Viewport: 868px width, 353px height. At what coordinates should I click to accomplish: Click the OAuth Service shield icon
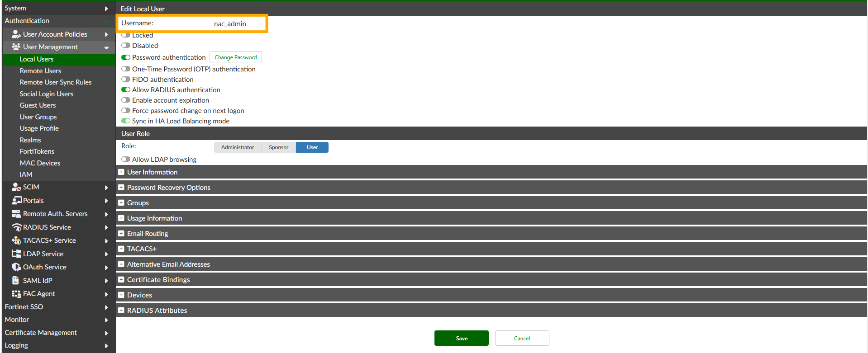click(16, 267)
